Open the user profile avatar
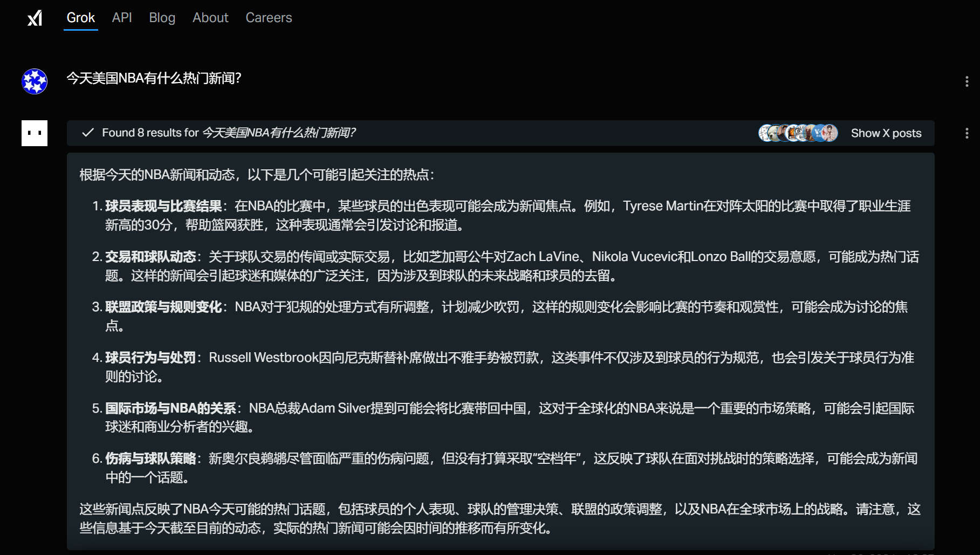The height and width of the screenshot is (555, 980). 35,81
